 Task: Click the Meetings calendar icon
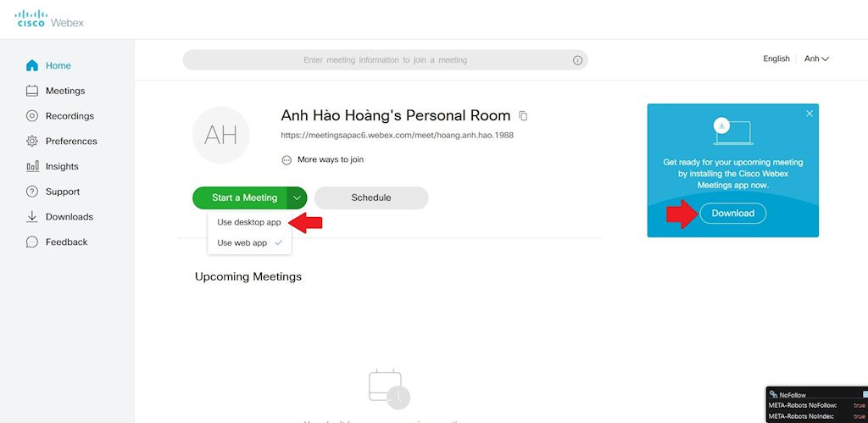coord(32,91)
